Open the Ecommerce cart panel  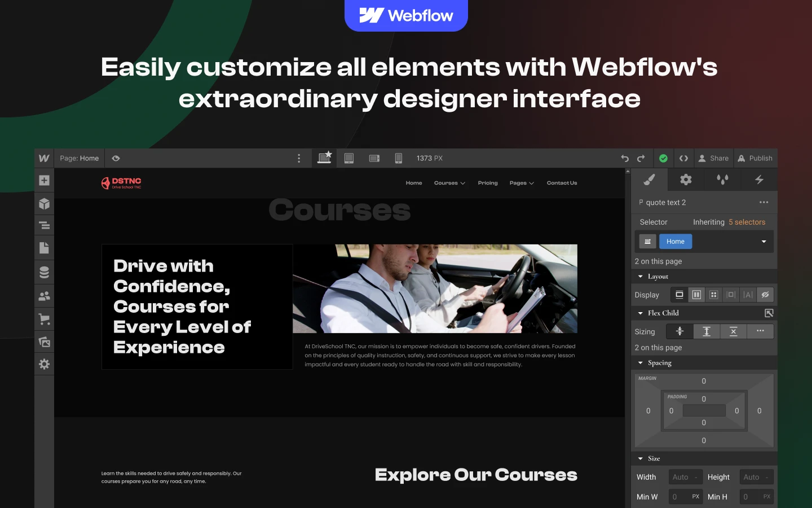tap(44, 319)
